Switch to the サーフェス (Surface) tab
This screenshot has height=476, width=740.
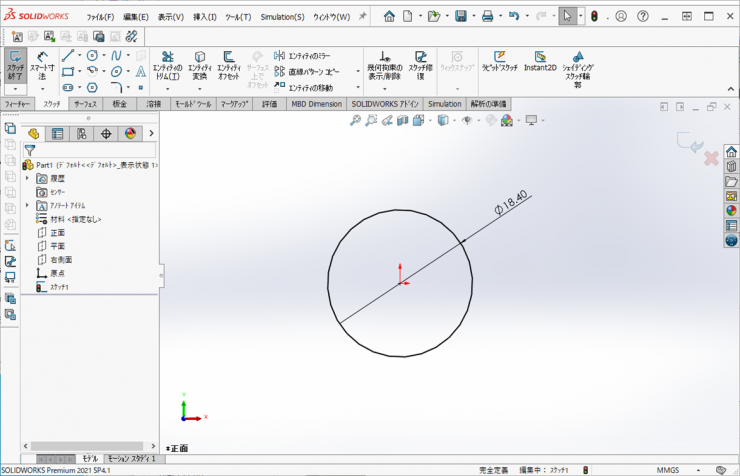(x=85, y=104)
